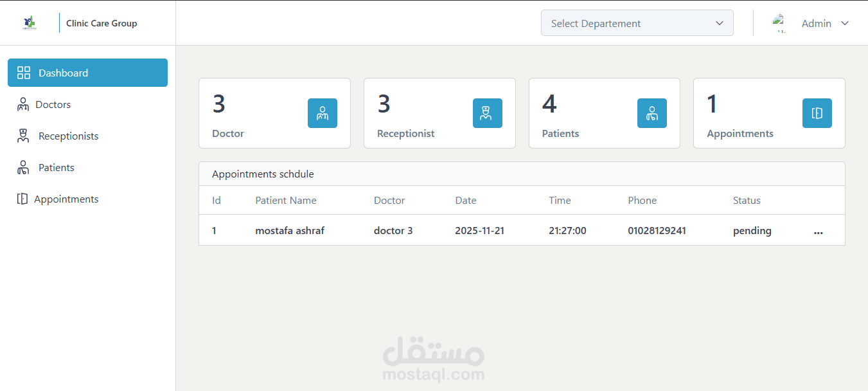Click the Doctor card icon
The height and width of the screenshot is (391, 868).
coord(322,113)
